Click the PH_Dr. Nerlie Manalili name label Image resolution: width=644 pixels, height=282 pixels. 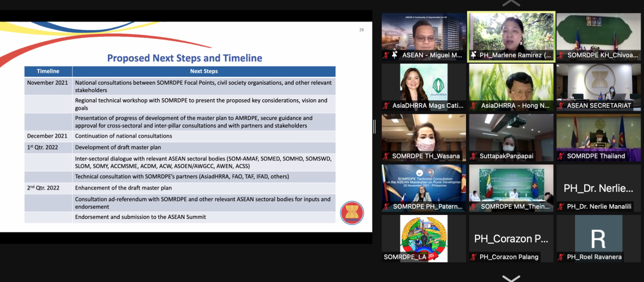[x=599, y=207]
